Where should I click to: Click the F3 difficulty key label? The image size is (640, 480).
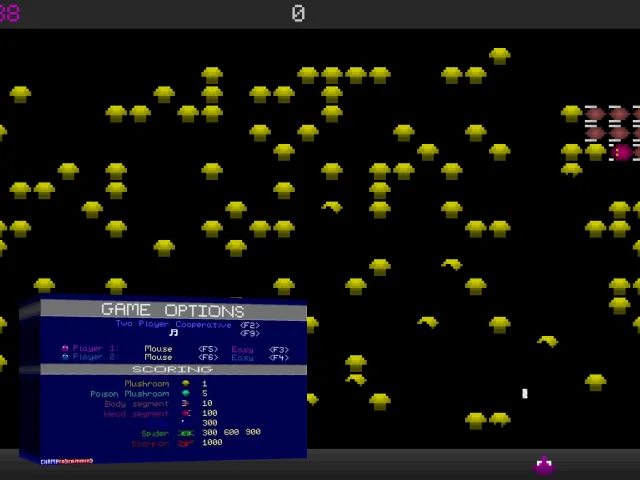tap(279, 350)
